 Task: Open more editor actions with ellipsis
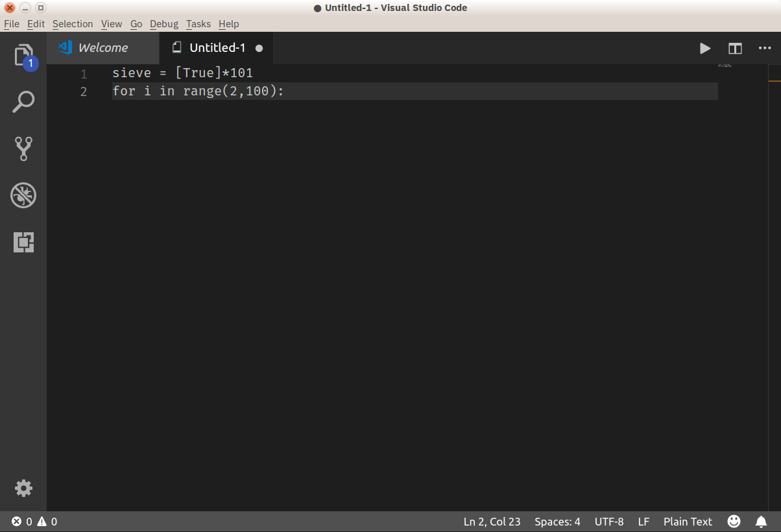[x=765, y=48]
